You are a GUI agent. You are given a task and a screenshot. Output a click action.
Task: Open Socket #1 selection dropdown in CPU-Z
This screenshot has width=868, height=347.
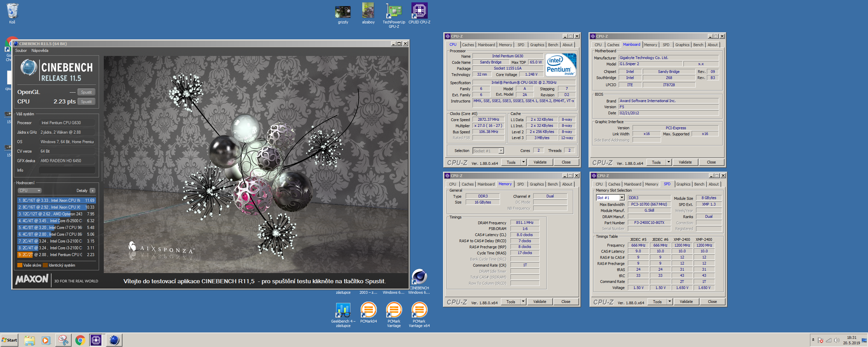click(x=488, y=151)
